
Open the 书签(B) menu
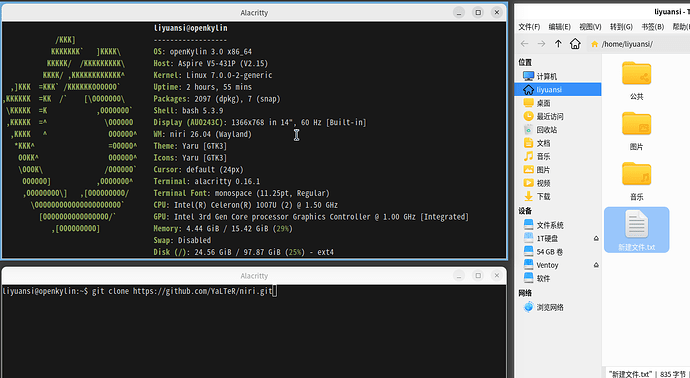653,27
